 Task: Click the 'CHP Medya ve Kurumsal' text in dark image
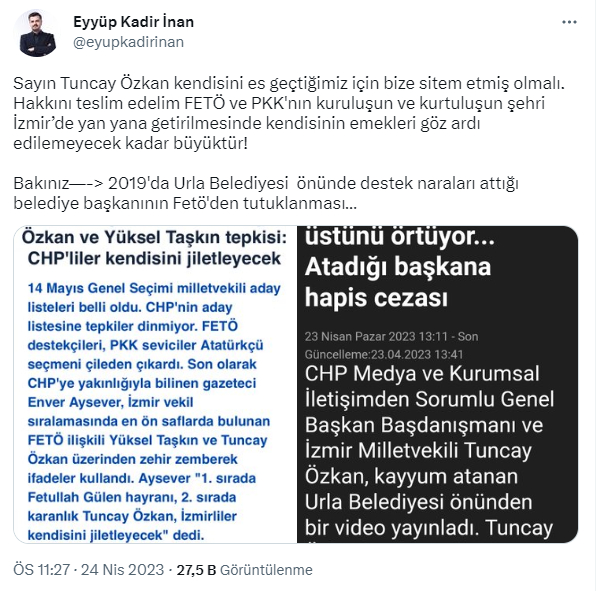(x=422, y=373)
